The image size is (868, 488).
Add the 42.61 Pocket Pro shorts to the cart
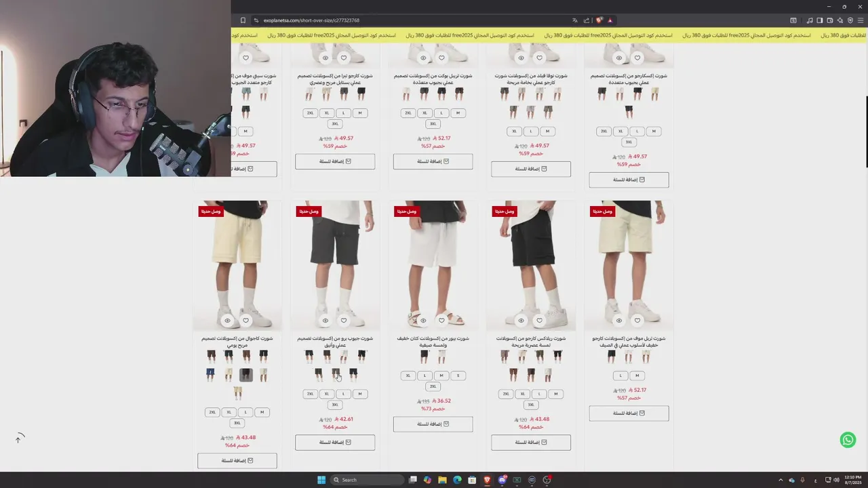[x=335, y=443]
